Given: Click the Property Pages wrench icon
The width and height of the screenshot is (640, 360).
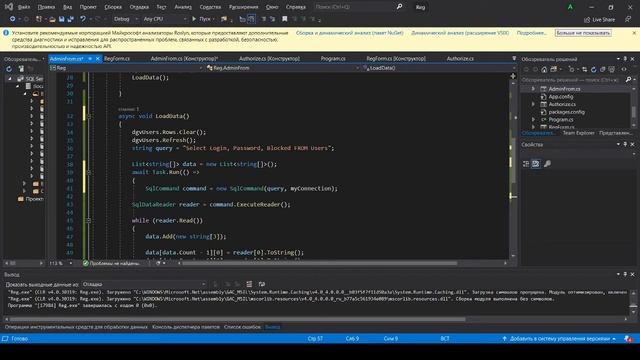Looking at the screenshot, I should [x=547, y=164].
